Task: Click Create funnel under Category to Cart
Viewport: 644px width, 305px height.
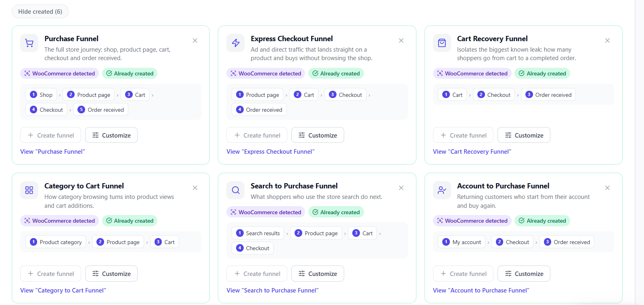Action: (50, 274)
